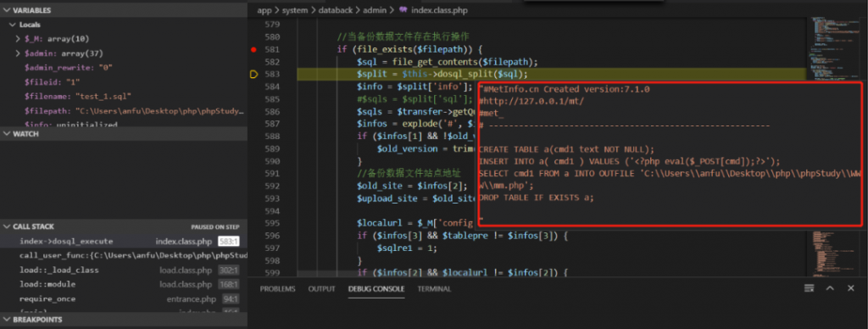
Task: Toggle the red breakpoint dot at line 581
Action: (x=253, y=49)
